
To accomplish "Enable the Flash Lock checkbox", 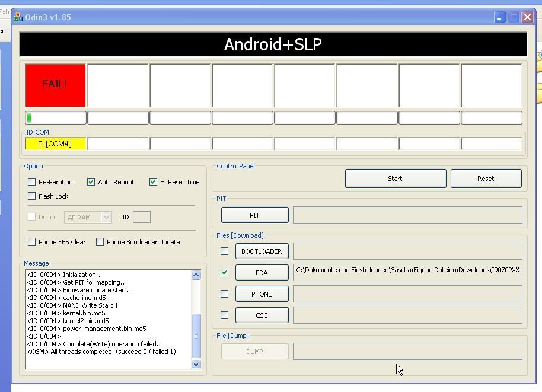I will pyautogui.click(x=32, y=196).
